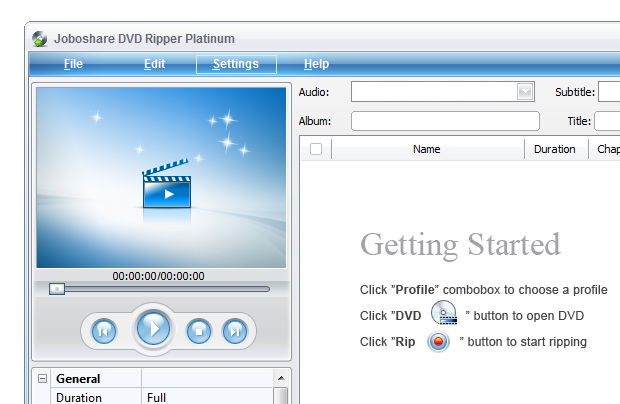
Task: Click the properties panel scroll up arrow
Action: tap(281, 378)
